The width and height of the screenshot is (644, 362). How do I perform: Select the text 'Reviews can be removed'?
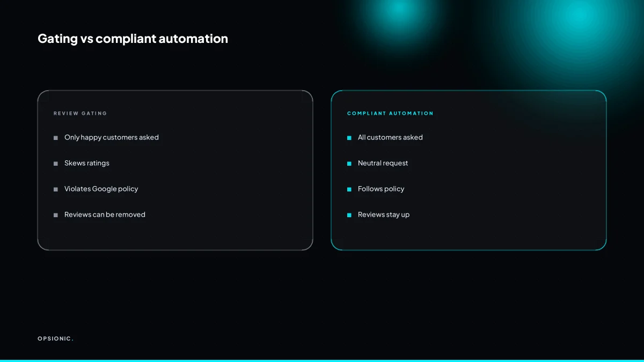(x=105, y=215)
